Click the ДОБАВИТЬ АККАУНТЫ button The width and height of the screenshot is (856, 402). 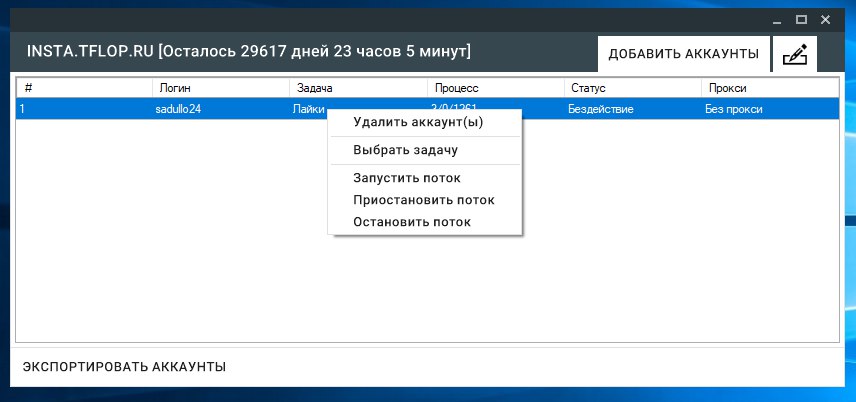click(x=683, y=54)
